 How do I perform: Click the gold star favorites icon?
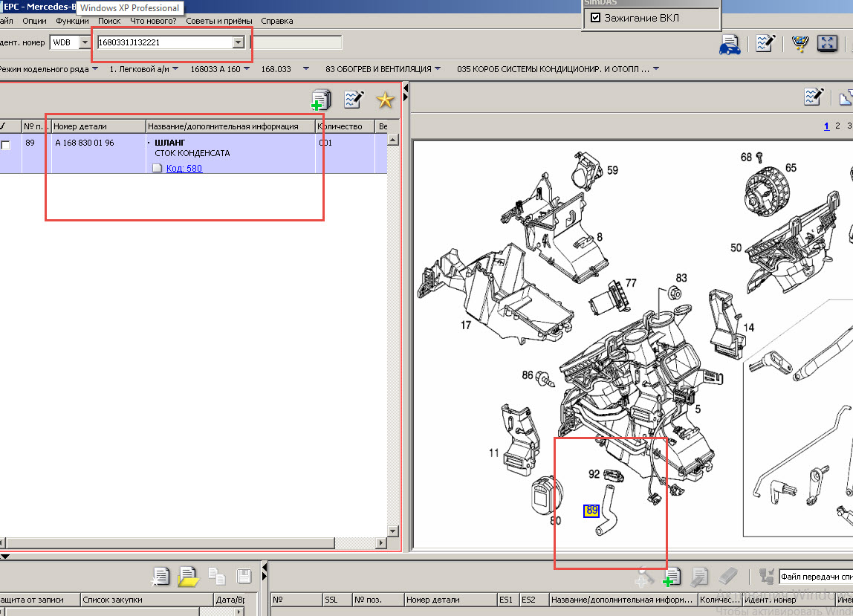point(384,100)
